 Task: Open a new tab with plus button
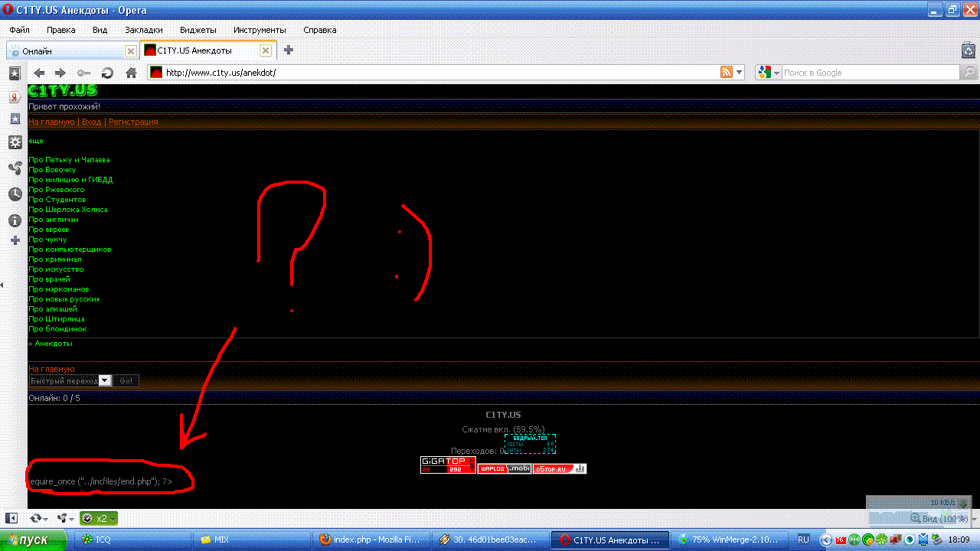click(289, 51)
